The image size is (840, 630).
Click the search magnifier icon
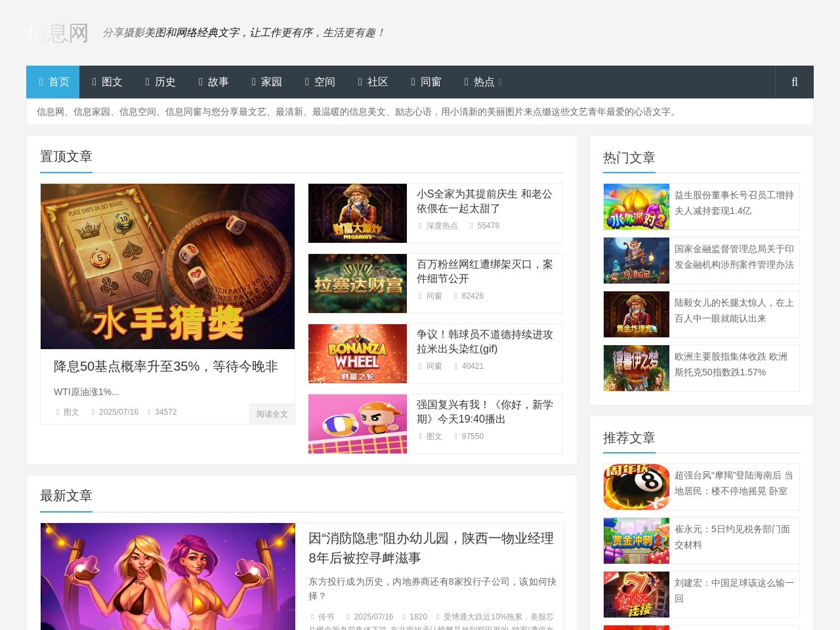(x=794, y=82)
